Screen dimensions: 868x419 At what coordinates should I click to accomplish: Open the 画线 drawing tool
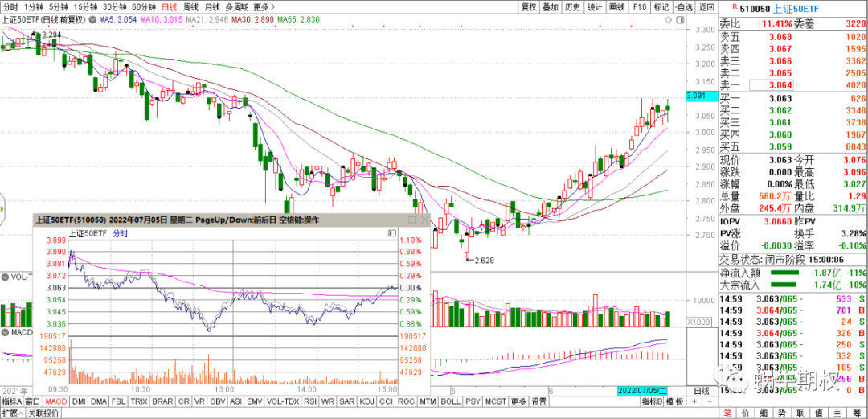tap(617, 6)
